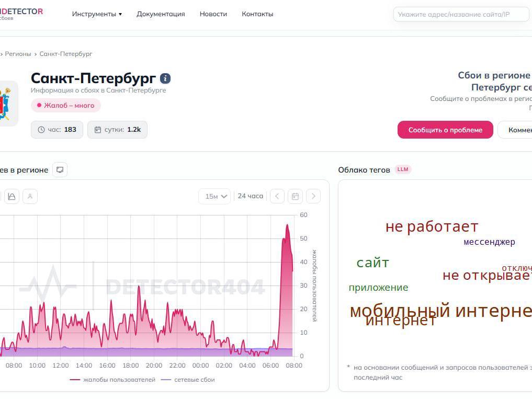
Task: Click the site address search field
Action: [461, 14]
